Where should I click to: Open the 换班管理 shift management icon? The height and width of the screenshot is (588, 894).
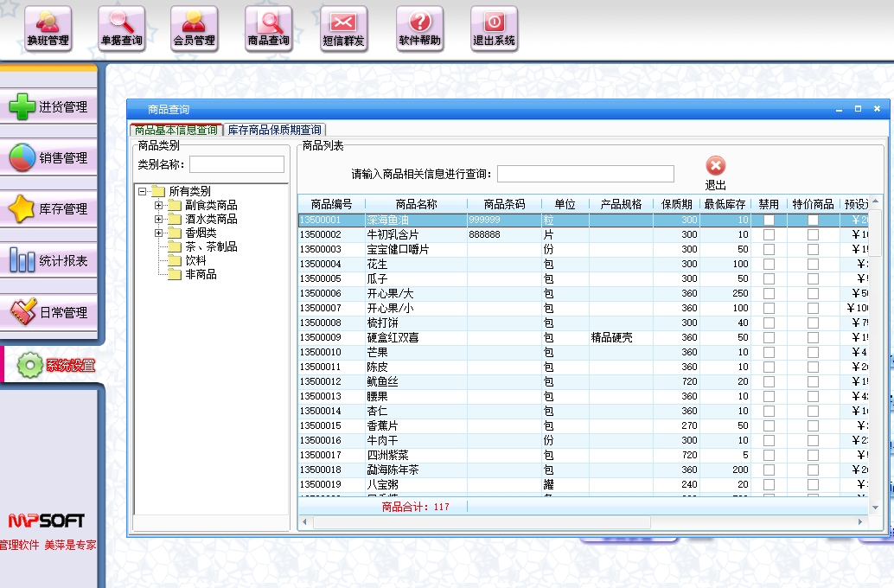(x=48, y=28)
